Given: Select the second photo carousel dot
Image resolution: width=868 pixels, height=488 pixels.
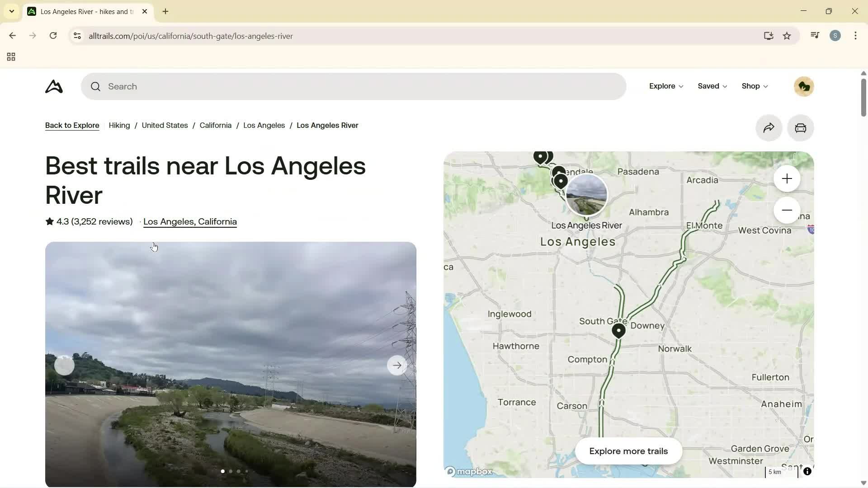Looking at the screenshot, I should (231, 471).
